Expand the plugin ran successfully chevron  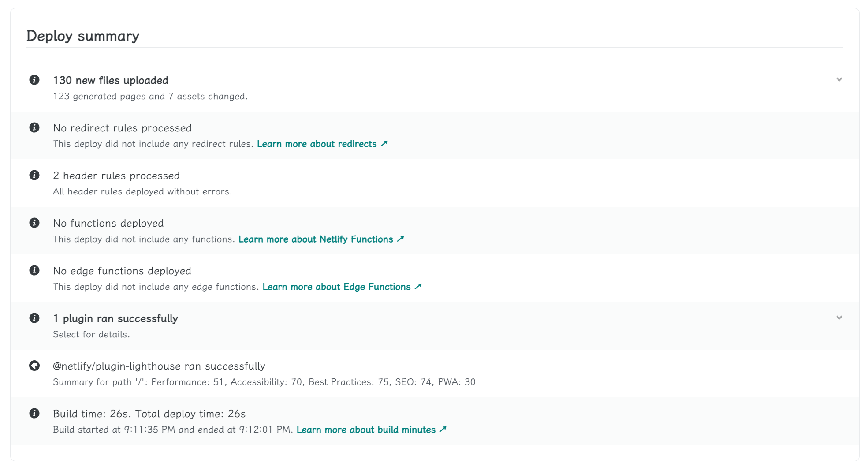839,318
